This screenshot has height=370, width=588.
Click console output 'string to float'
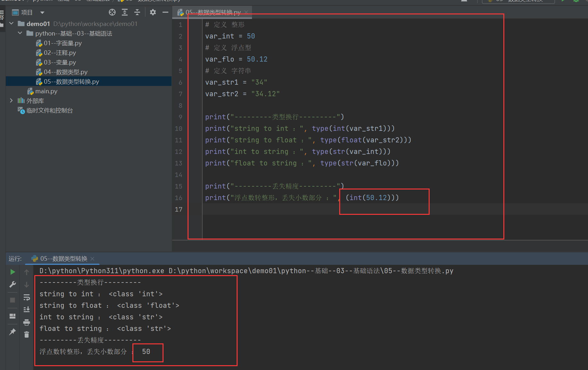click(x=71, y=306)
